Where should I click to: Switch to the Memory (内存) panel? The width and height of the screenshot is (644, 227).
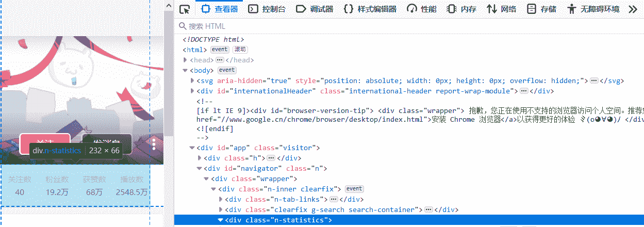click(461, 9)
